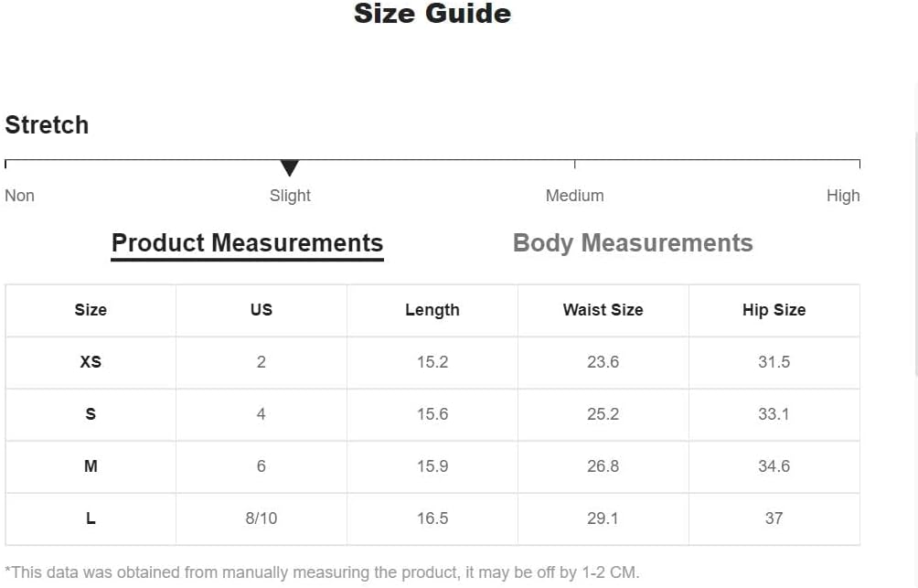Switch to the Body Measurements tab
Image resolution: width=918 pixels, height=588 pixels.
pos(633,243)
